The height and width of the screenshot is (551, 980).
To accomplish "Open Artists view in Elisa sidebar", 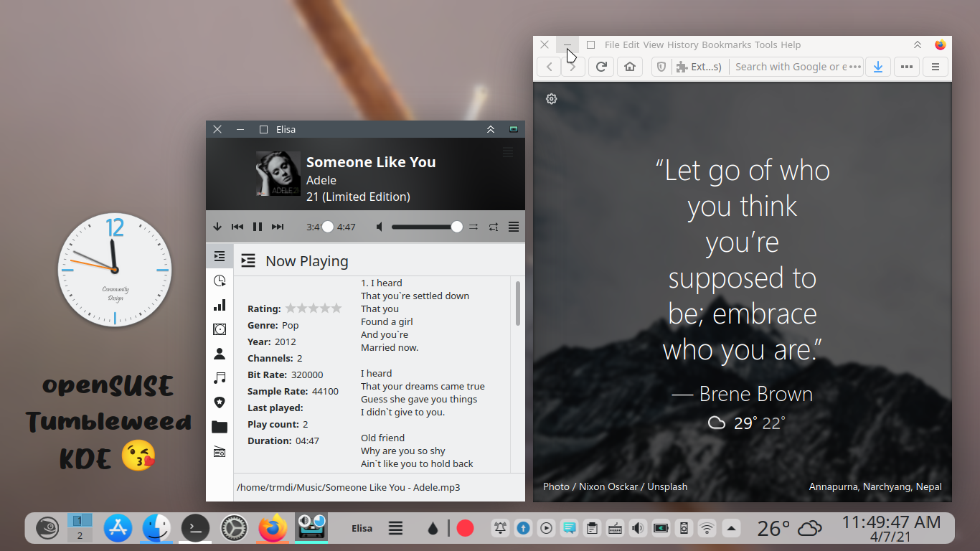I will (x=220, y=354).
